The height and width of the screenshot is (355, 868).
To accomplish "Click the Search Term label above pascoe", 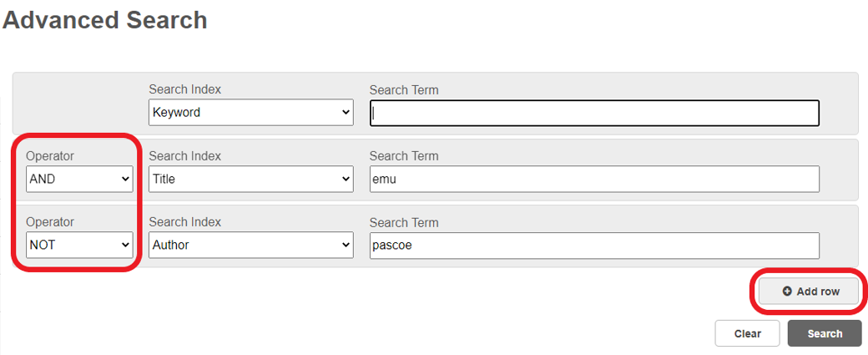I will tap(404, 223).
